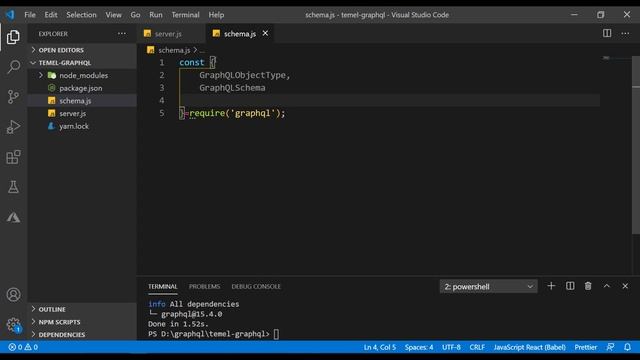The width and height of the screenshot is (640, 360).
Task: Open package.json in the explorer
Action: 82,88
